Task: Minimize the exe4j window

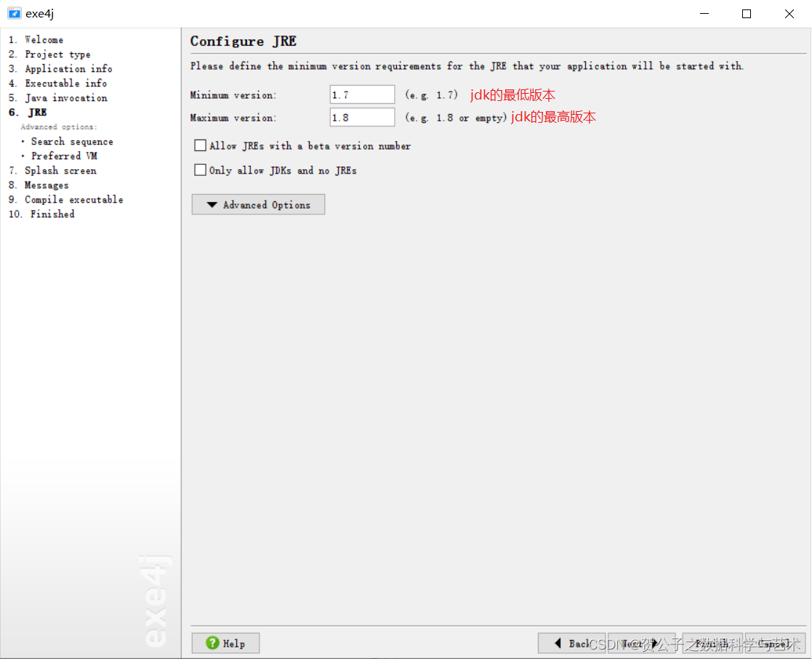Action: pyautogui.click(x=704, y=14)
